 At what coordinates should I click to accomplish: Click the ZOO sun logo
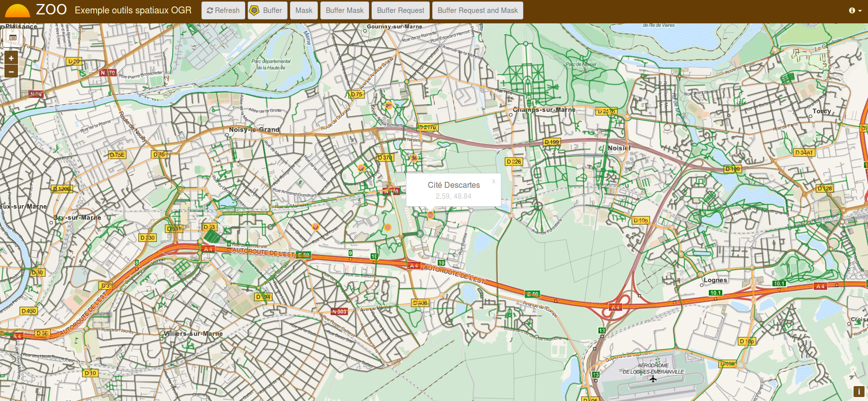[17, 10]
